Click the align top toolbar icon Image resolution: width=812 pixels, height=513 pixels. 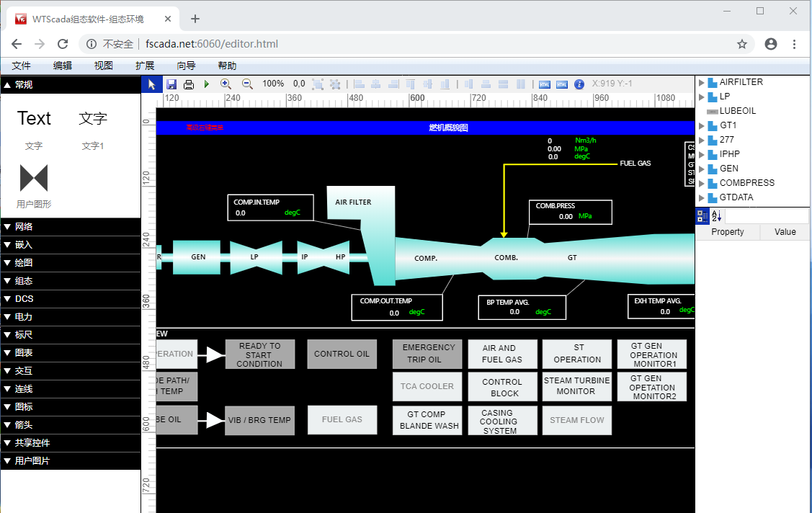pos(411,84)
